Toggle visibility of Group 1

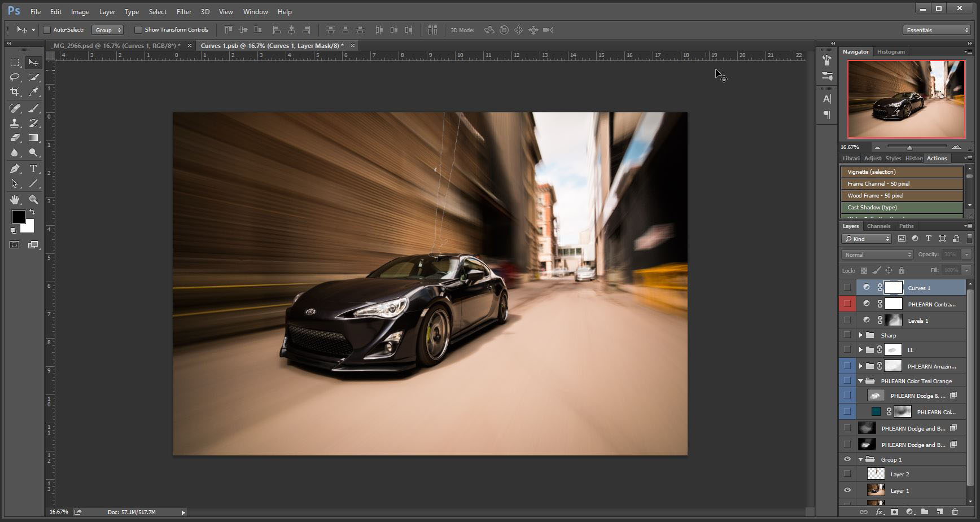tap(847, 459)
